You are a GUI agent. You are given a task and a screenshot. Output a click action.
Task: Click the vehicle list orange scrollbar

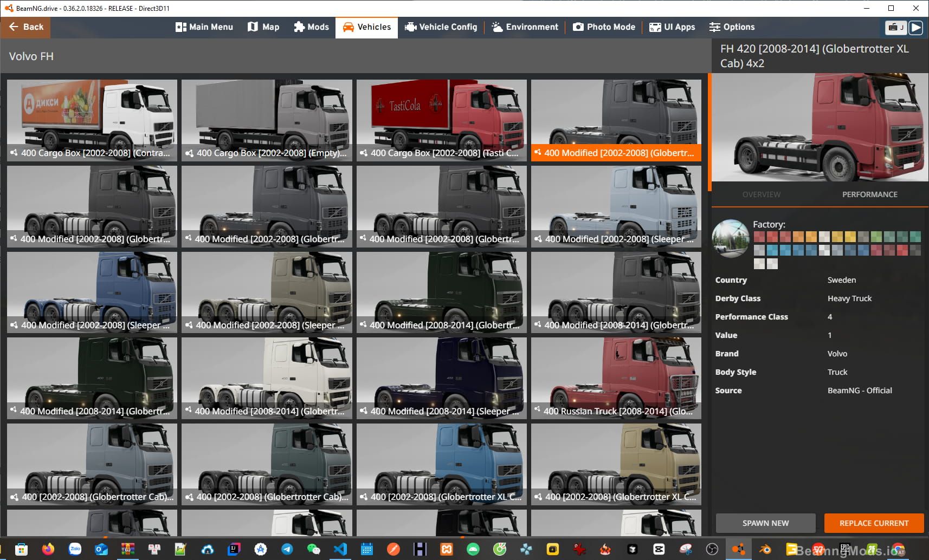click(709, 132)
